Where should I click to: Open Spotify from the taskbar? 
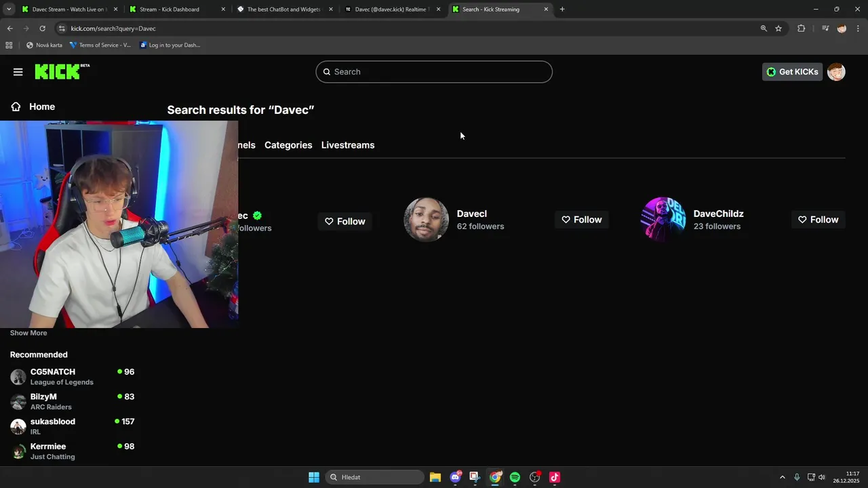pyautogui.click(x=515, y=477)
